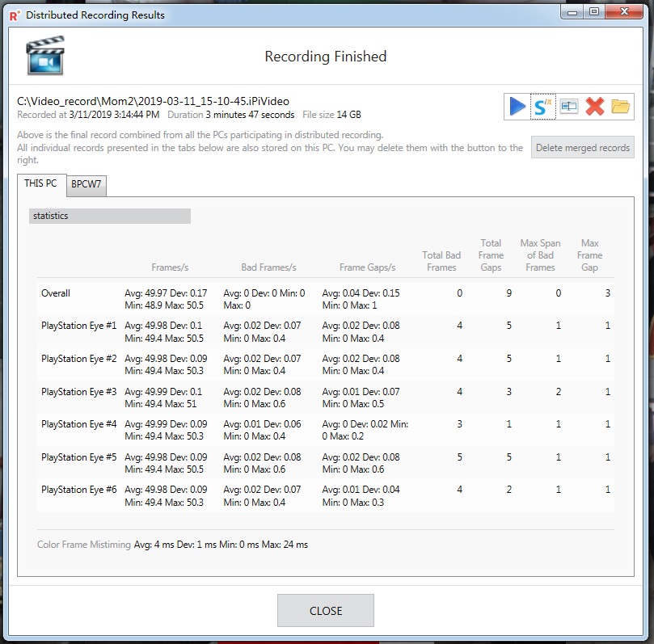
Task: Select the recording file path text
Action: (153, 101)
